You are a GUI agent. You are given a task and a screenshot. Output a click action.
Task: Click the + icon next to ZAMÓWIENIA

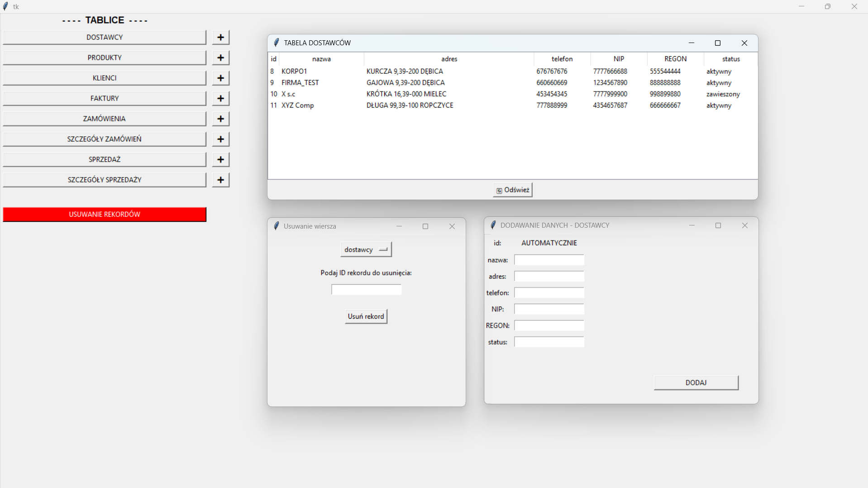(x=220, y=119)
